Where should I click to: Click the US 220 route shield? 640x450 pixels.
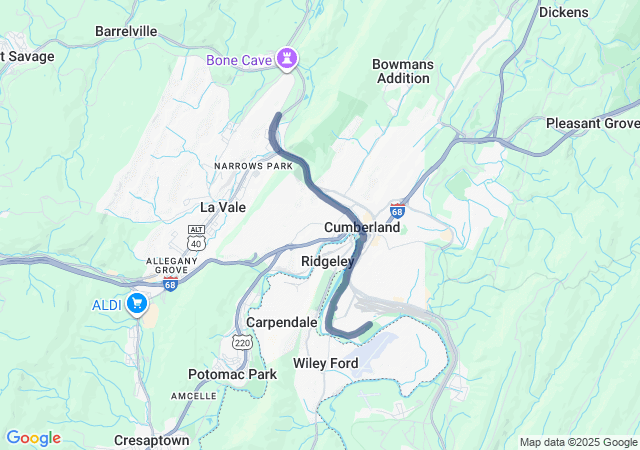242,342
